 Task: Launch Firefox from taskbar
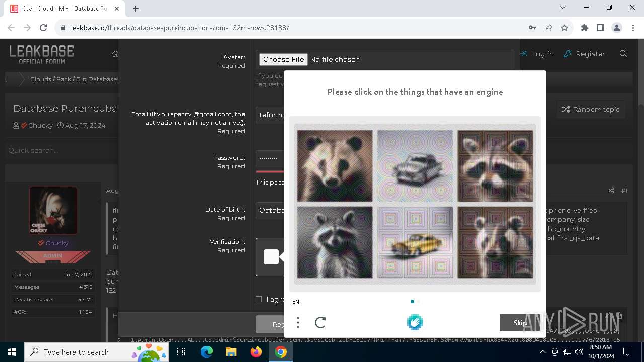(x=256, y=352)
